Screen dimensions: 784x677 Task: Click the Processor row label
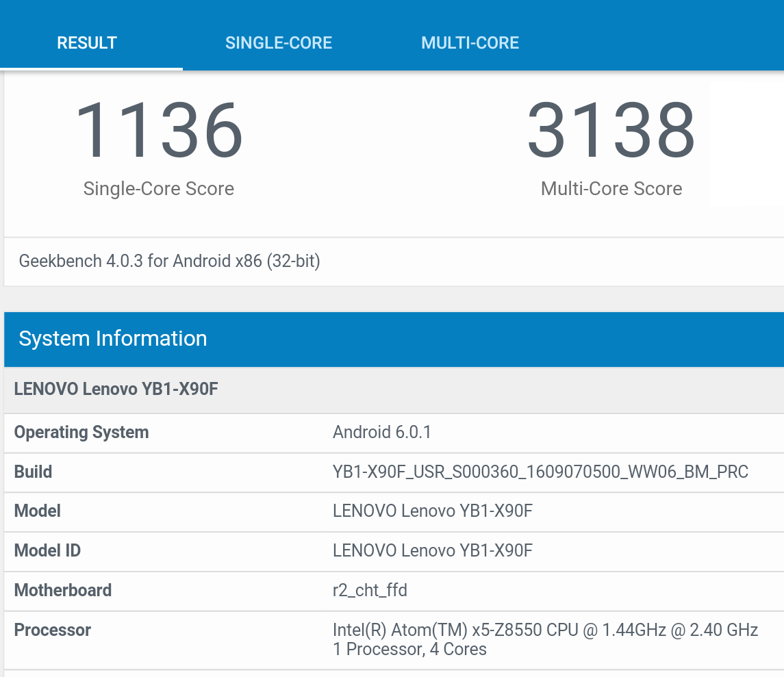coord(53,630)
